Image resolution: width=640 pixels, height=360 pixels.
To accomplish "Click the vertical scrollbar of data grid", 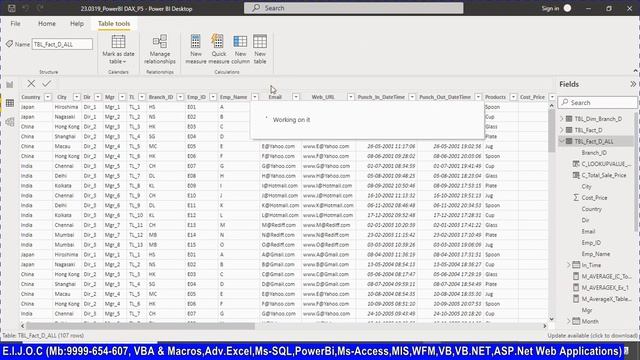I will 551,130.
